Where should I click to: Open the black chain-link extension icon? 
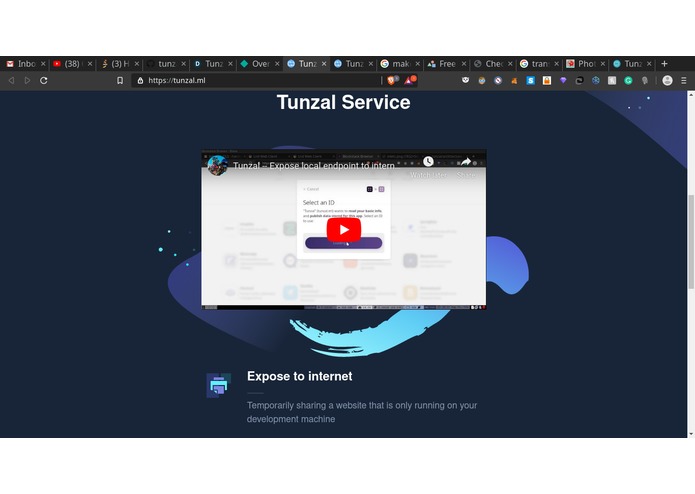point(579,80)
